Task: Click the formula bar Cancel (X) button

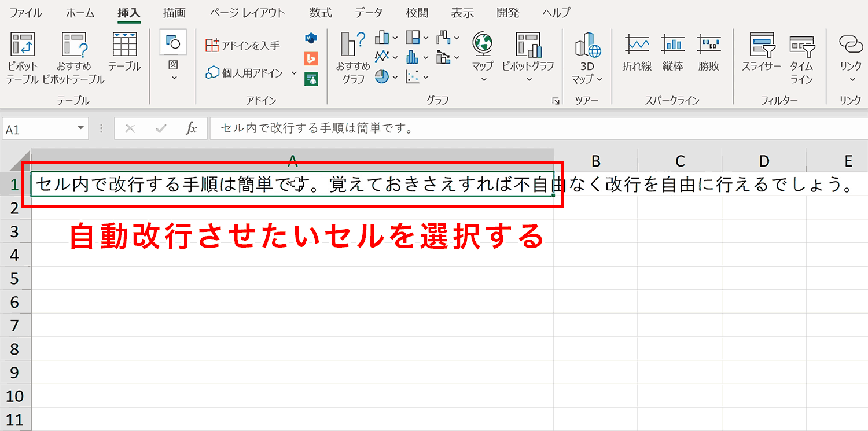Action: pos(130,129)
